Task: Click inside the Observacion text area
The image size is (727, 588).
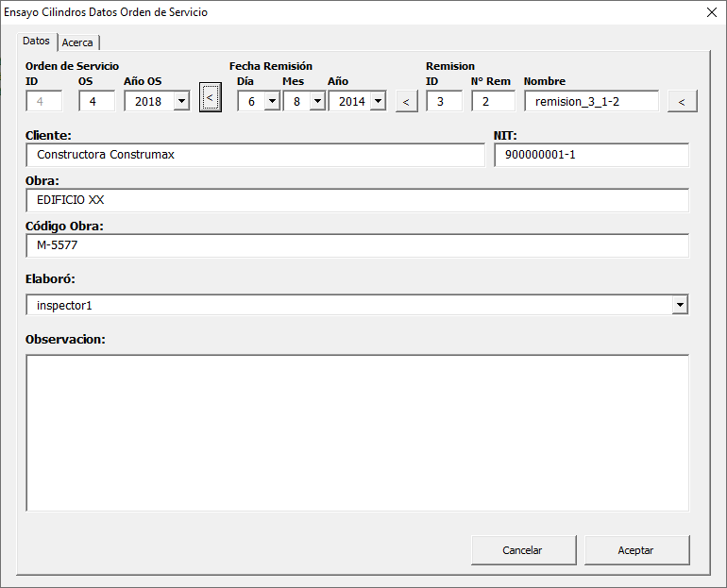Action: pos(357,432)
